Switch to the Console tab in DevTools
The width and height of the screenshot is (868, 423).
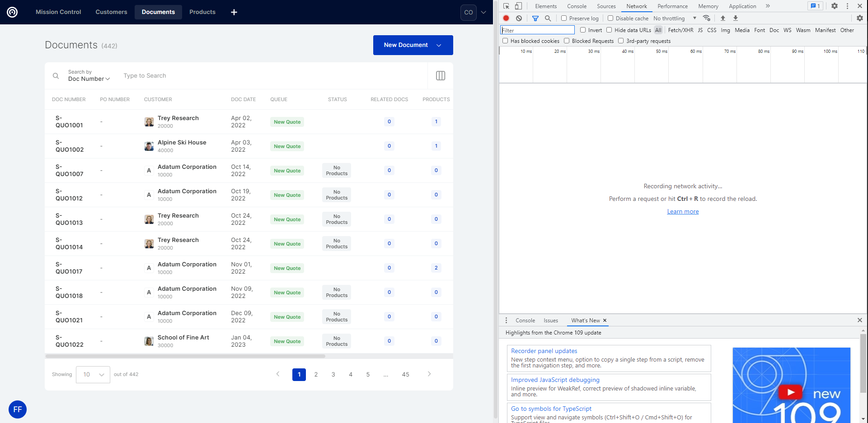[577, 6]
